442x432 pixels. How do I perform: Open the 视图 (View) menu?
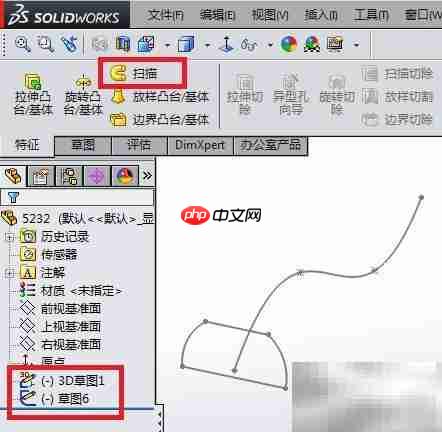pyautogui.click(x=270, y=15)
